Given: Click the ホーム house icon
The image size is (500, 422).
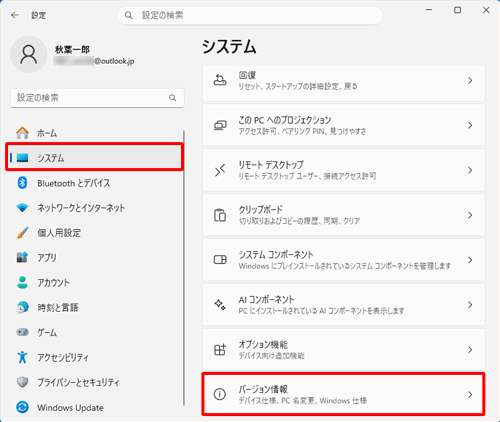Looking at the screenshot, I should [22, 133].
